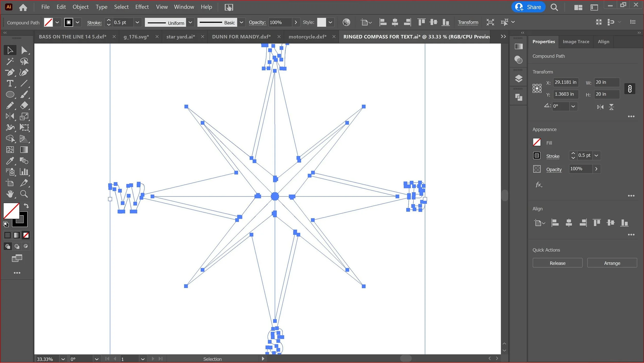Viewport: 644px width, 363px height.
Task: Click the Recolor Artwork icon
Action: click(x=346, y=22)
